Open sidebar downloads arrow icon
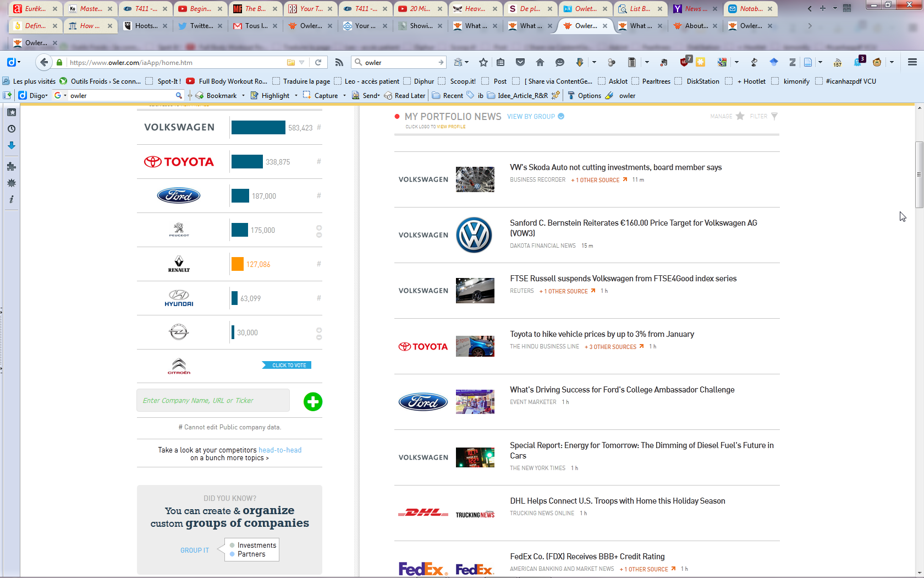This screenshot has height=578, width=924. coord(12,145)
